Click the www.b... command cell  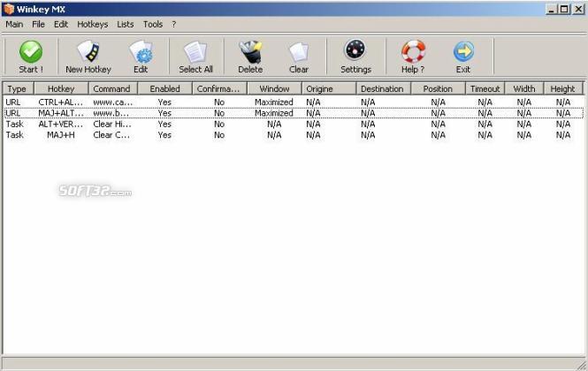111,113
